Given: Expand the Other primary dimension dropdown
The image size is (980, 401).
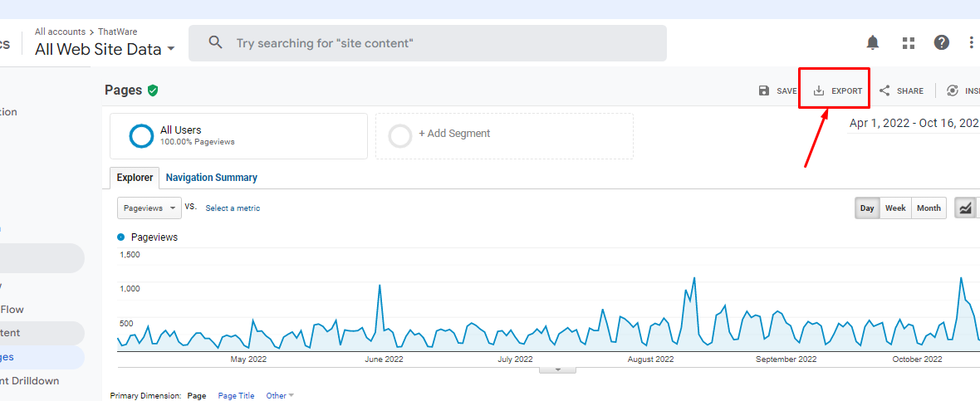Looking at the screenshot, I should tap(280, 396).
